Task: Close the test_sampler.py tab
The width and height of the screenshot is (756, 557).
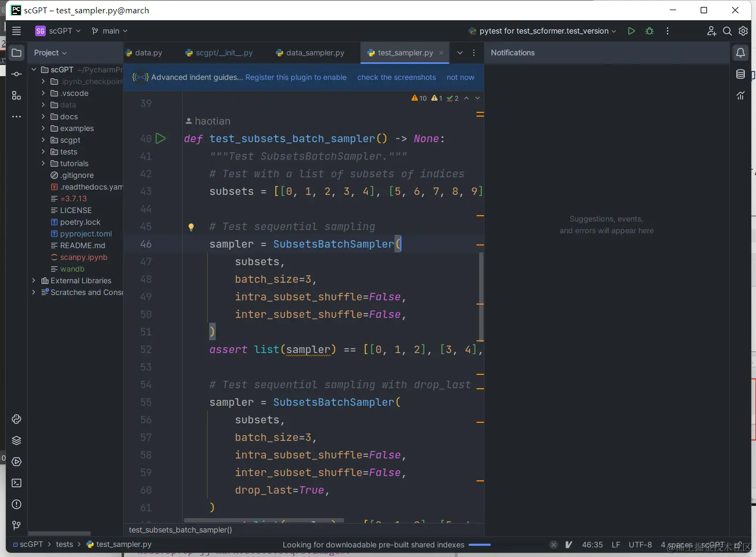Action: [x=441, y=53]
